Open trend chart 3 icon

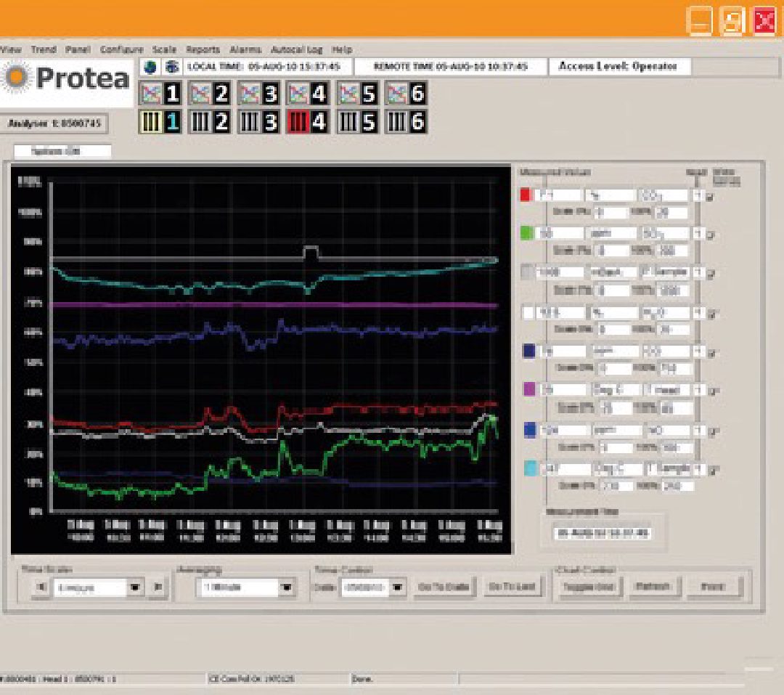click(258, 93)
